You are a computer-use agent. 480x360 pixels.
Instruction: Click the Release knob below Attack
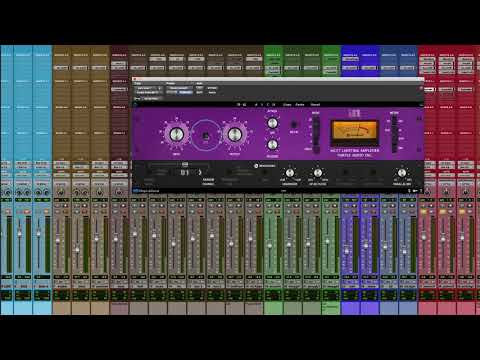(x=272, y=144)
